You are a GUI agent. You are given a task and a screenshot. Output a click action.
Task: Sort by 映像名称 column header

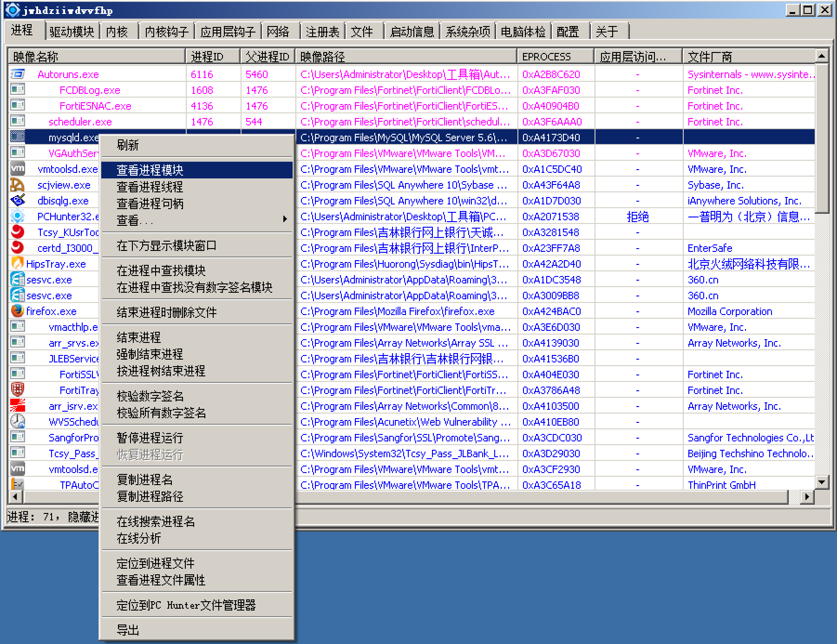(x=97, y=57)
